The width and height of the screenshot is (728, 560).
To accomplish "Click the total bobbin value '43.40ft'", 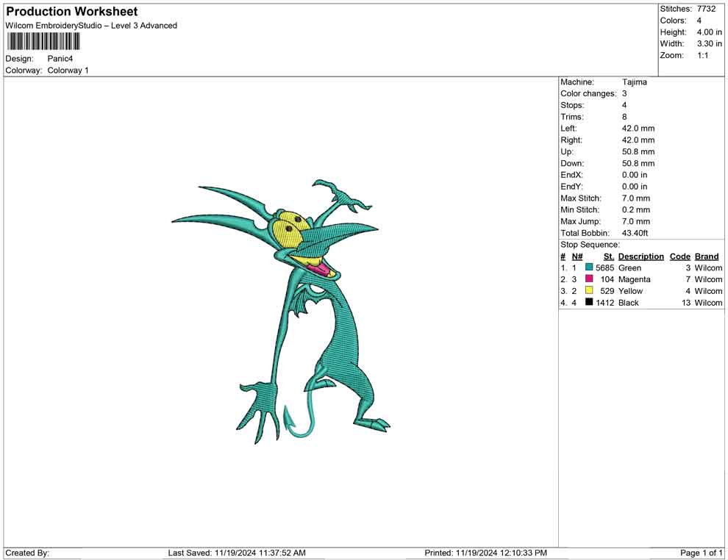I will (635, 232).
